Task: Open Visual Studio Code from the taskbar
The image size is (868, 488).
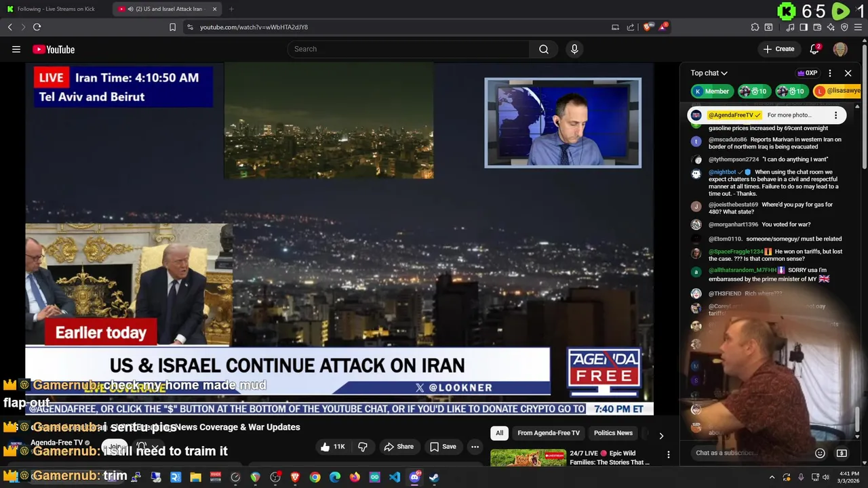Action: point(395,477)
